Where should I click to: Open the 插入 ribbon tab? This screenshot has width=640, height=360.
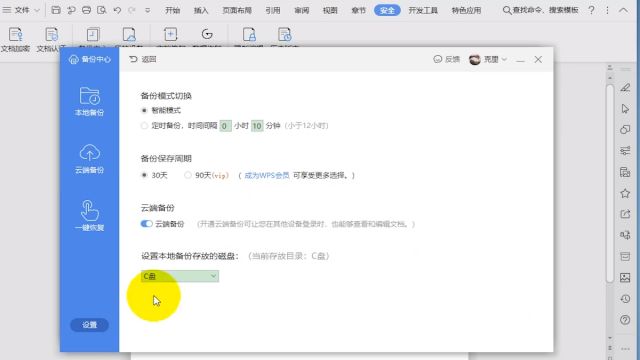coord(201,10)
